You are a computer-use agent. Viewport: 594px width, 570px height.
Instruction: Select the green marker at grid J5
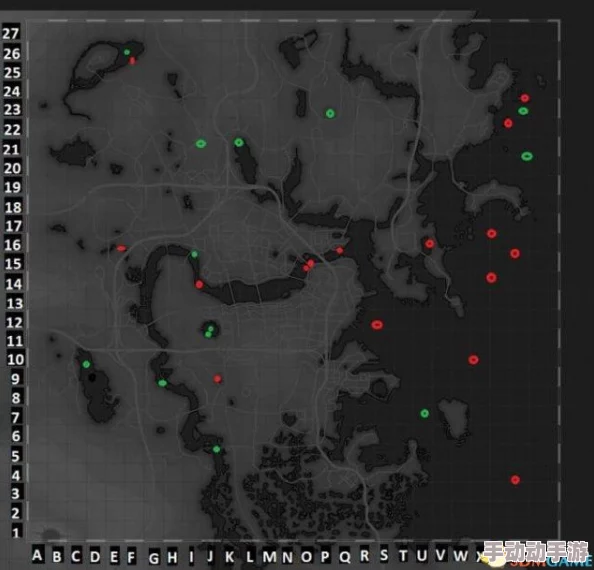pyautogui.click(x=216, y=449)
